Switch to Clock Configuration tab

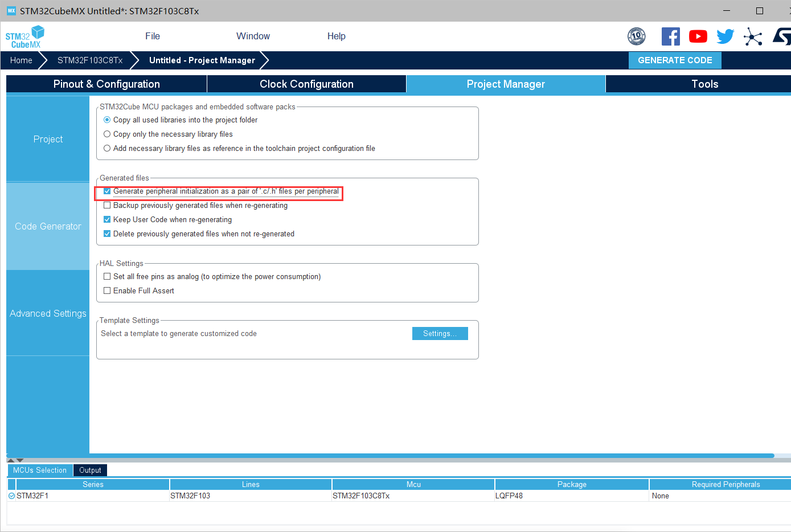click(x=306, y=84)
